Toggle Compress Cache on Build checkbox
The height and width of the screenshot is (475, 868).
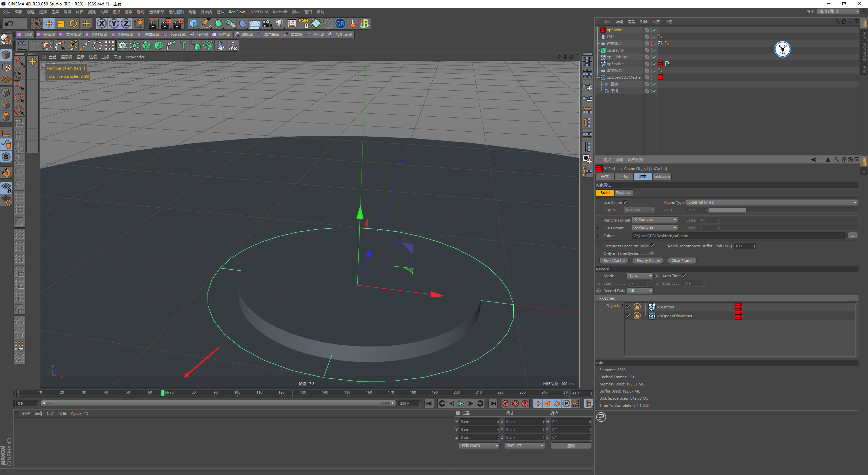point(652,246)
